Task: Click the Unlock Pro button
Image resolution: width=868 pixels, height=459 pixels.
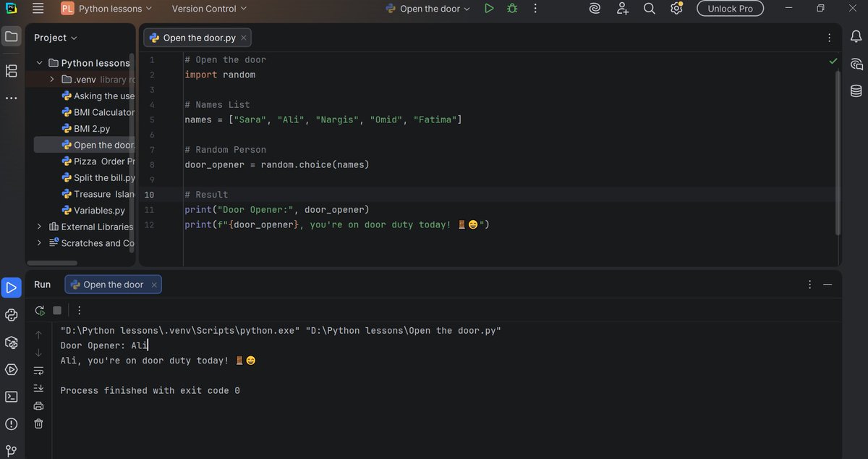Action: (x=730, y=9)
